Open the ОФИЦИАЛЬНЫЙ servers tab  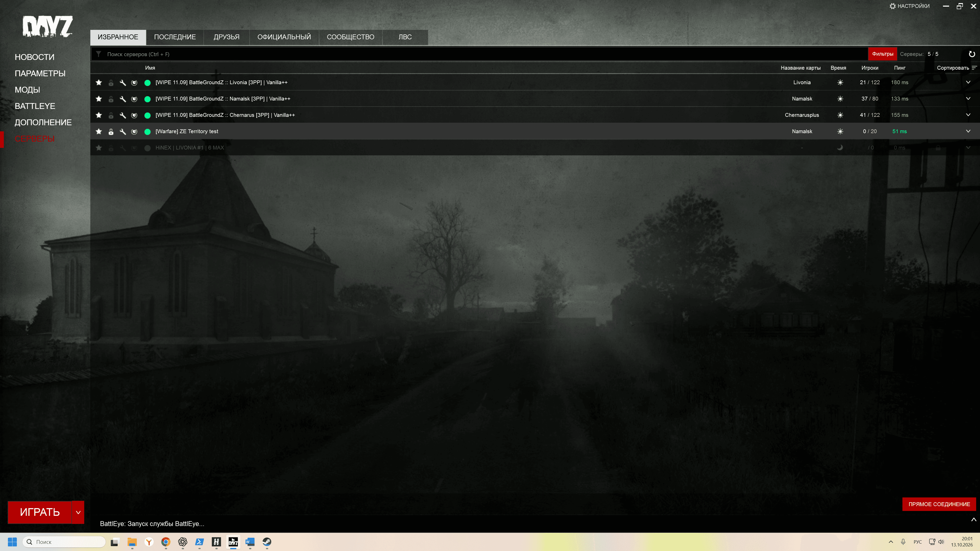(x=284, y=37)
